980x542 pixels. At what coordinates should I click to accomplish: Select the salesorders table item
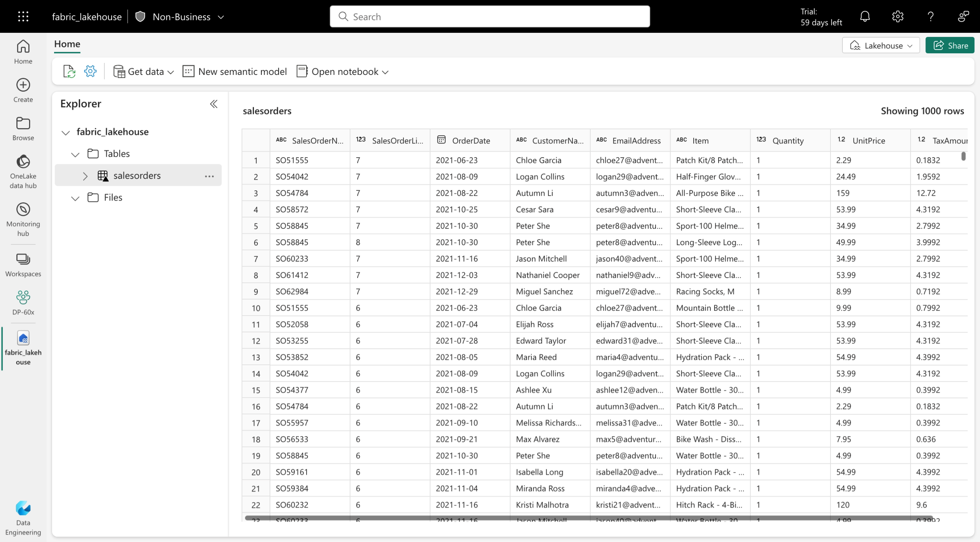pyautogui.click(x=136, y=175)
